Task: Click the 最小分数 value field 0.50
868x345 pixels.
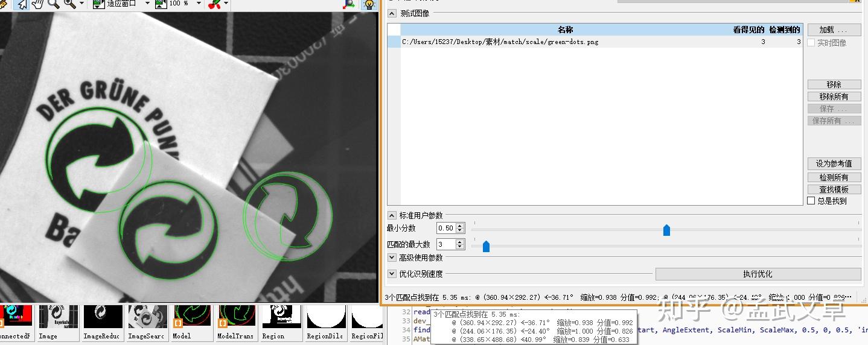Action: (446, 228)
